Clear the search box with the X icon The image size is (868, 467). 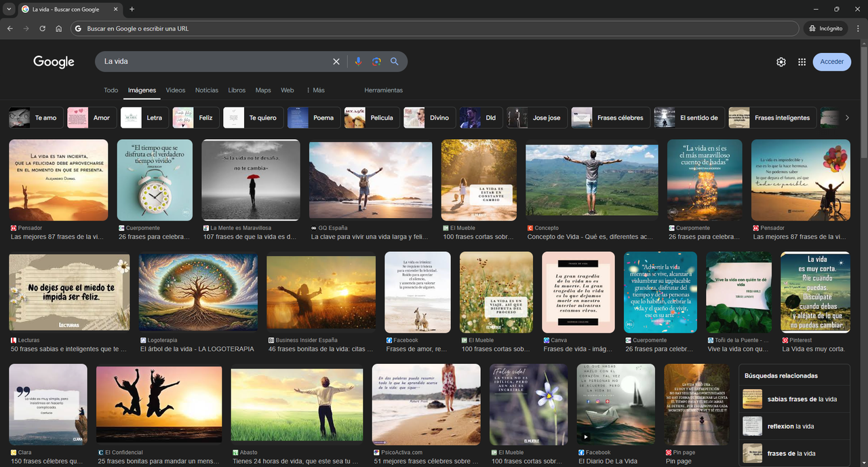click(336, 62)
